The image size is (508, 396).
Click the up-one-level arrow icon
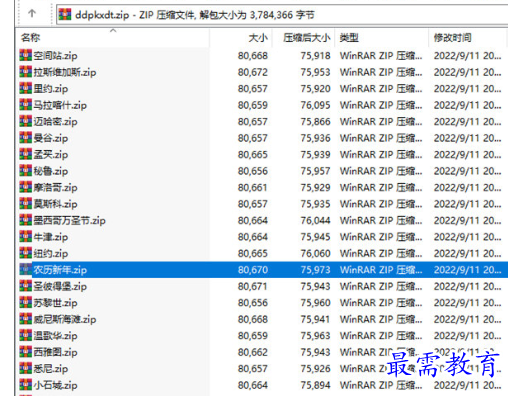32,13
